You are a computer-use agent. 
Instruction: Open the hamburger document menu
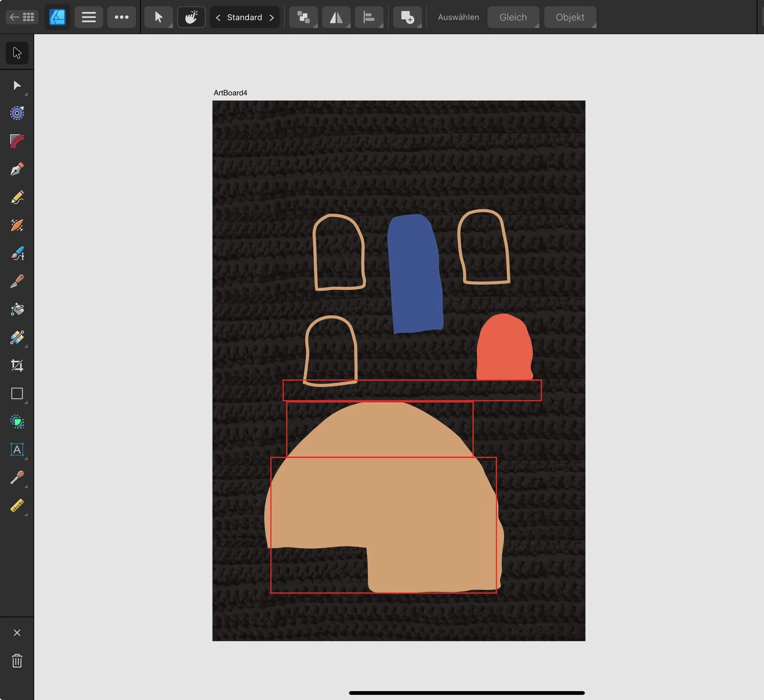coord(89,17)
